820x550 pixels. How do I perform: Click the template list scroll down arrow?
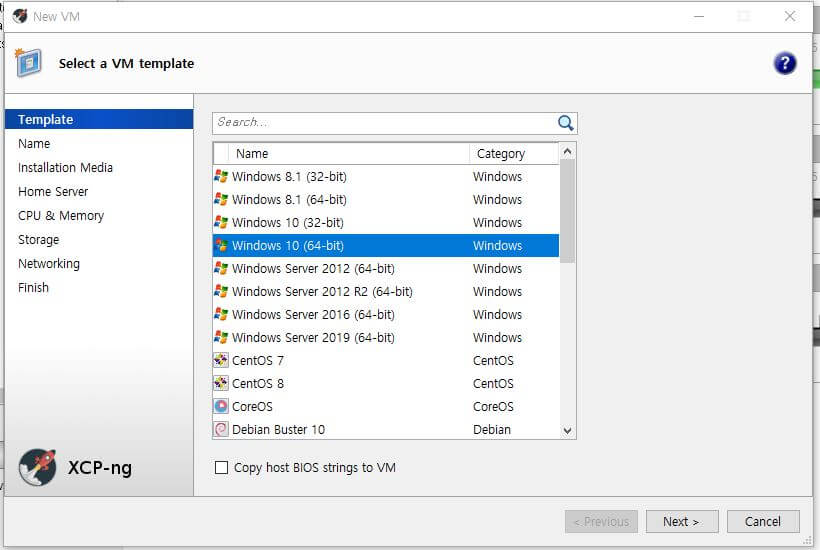point(567,431)
